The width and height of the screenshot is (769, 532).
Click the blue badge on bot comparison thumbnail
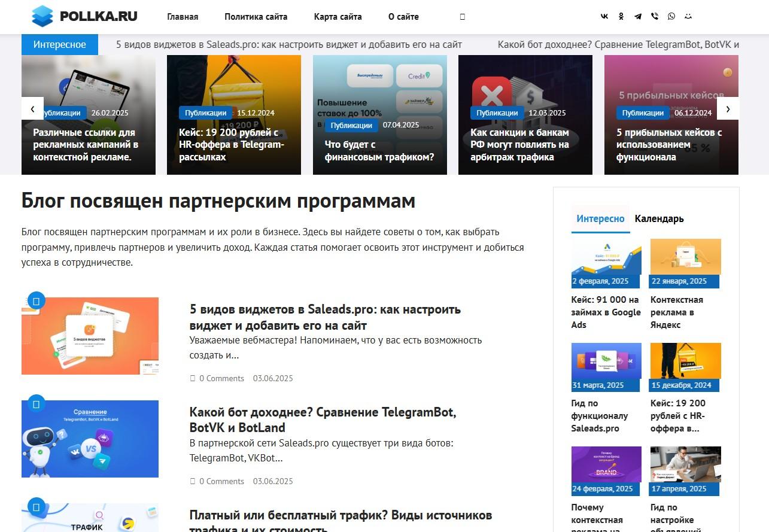[x=37, y=404]
